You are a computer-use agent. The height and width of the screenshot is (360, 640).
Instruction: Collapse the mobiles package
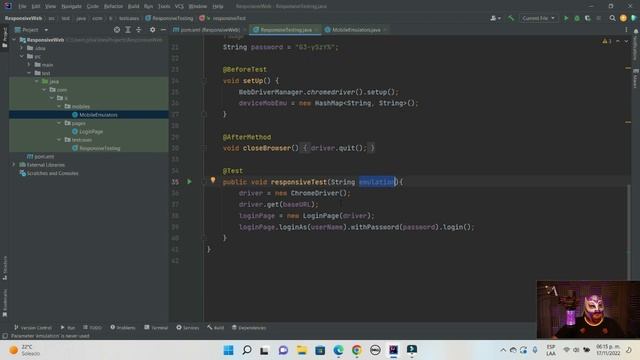[59, 106]
